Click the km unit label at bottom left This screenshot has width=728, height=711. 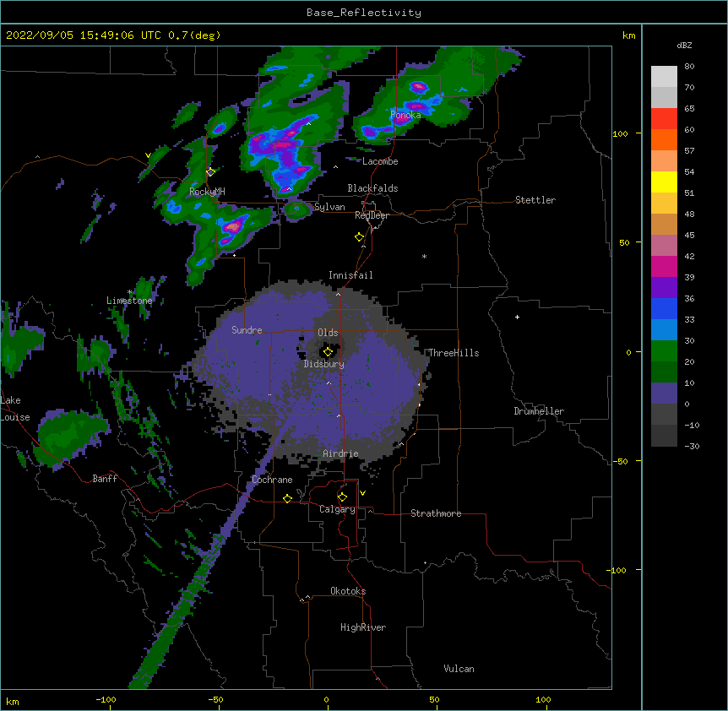[x=13, y=701]
